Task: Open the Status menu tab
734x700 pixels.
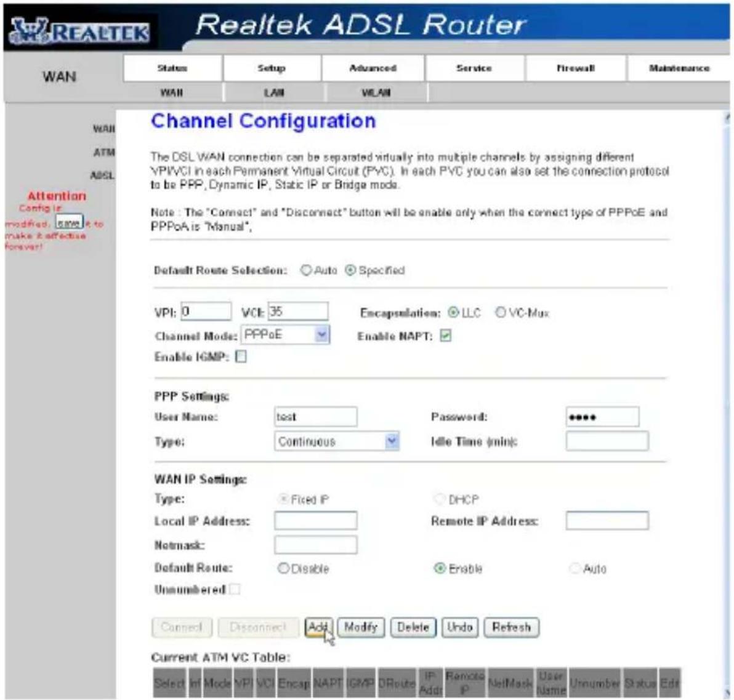Action: 172,68
